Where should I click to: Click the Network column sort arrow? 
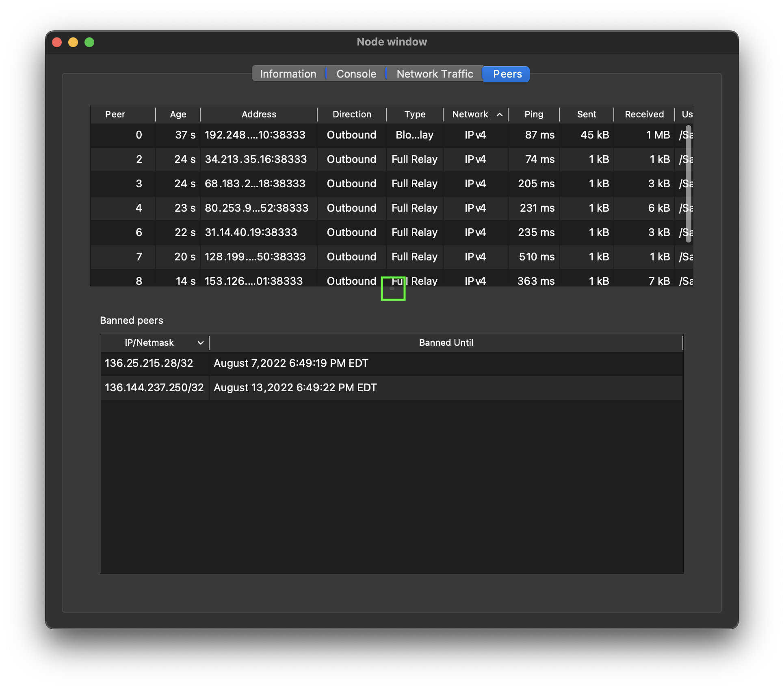(x=500, y=115)
